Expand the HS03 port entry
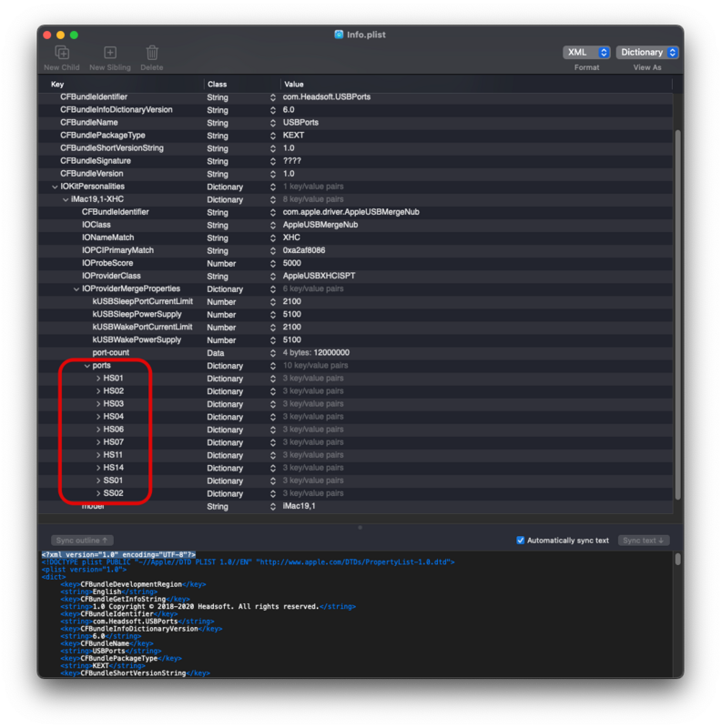The image size is (721, 728). pyautogui.click(x=98, y=404)
